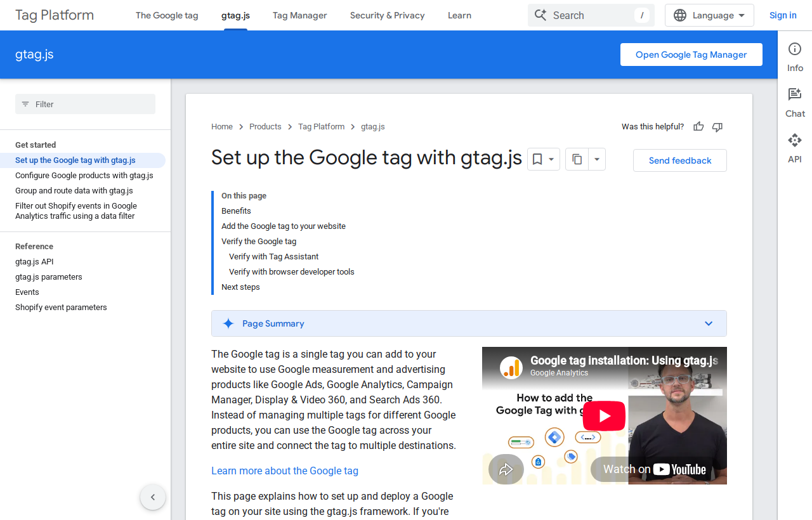Click the gtag.js banner heading
This screenshot has height=520, width=812.
point(34,55)
